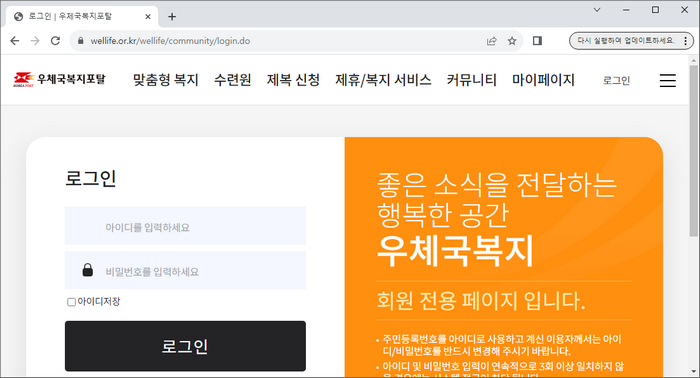Select the 로그인 | 우체국복지포탈 tab
700x378 pixels.
[x=82, y=17]
